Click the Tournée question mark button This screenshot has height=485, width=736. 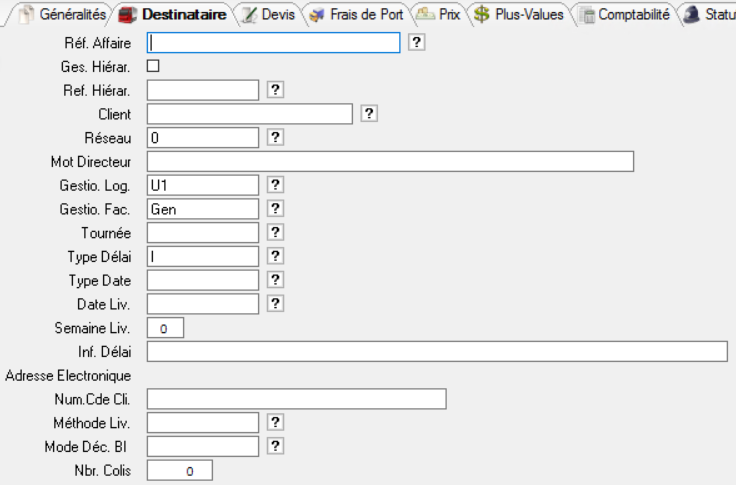click(x=276, y=232)
